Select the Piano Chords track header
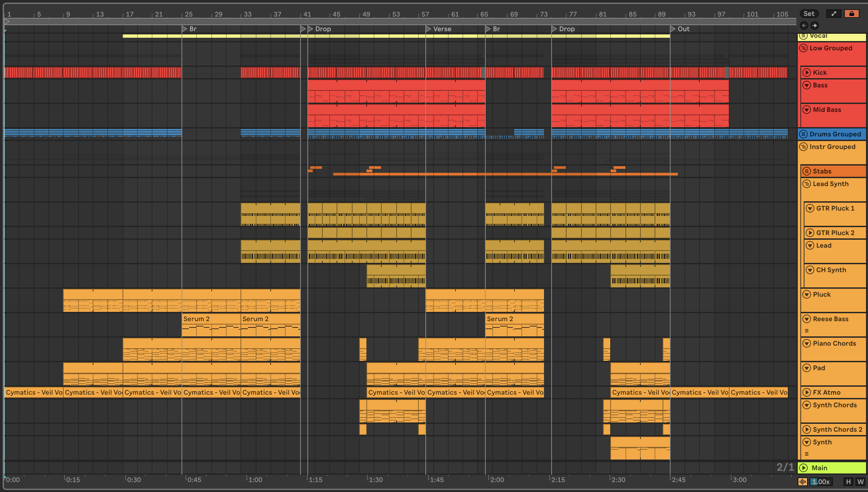 click(x=834, y=343)
